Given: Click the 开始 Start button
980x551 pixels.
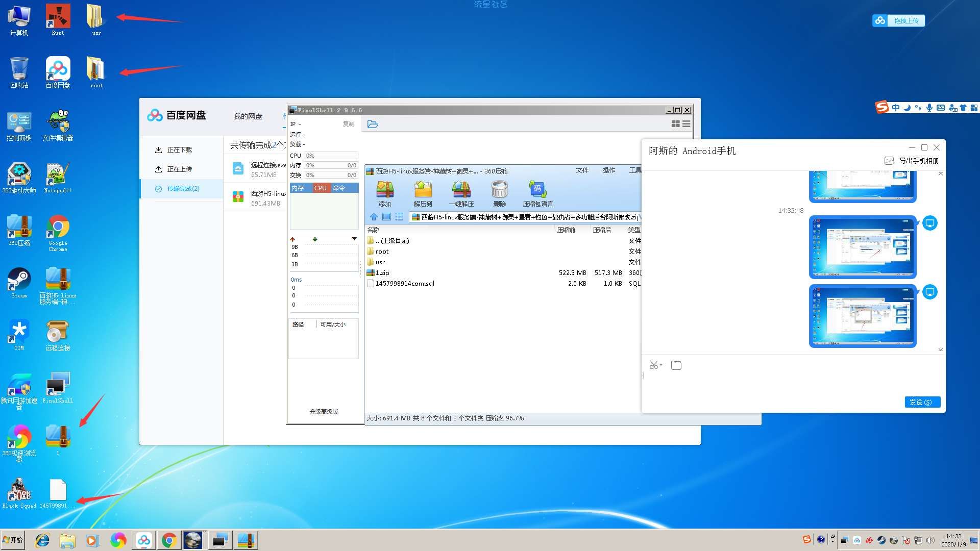Looking at the screenshot, I should pos(13,540).
